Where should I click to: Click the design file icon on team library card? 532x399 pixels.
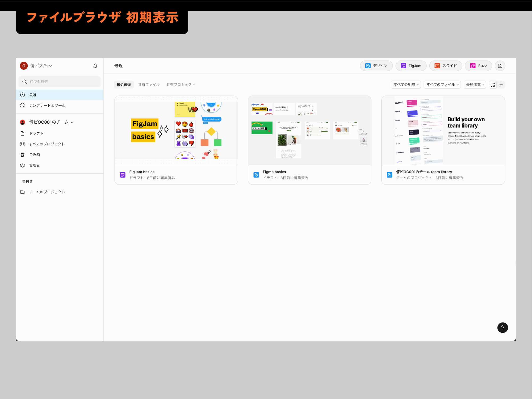click(x=389, y=175)
